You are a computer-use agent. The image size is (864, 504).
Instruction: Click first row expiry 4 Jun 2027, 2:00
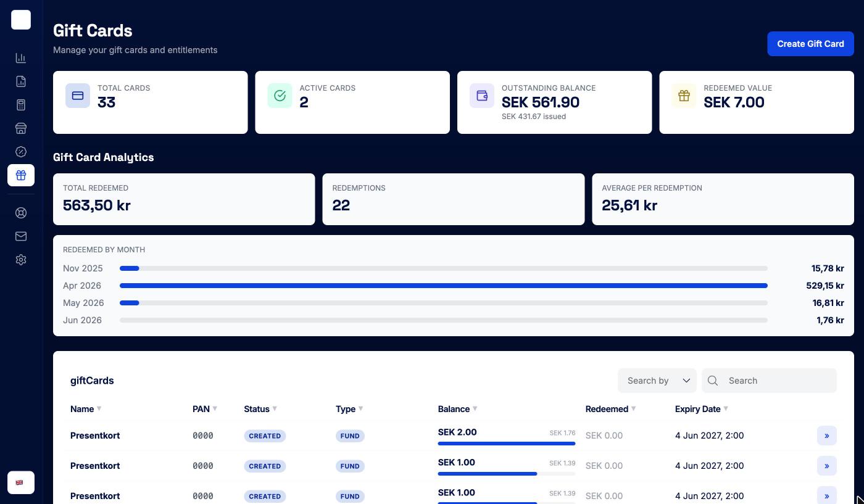709,436
